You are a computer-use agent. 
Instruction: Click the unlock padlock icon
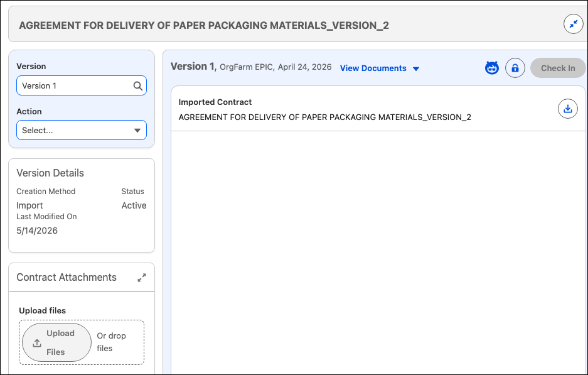[515, 68]
